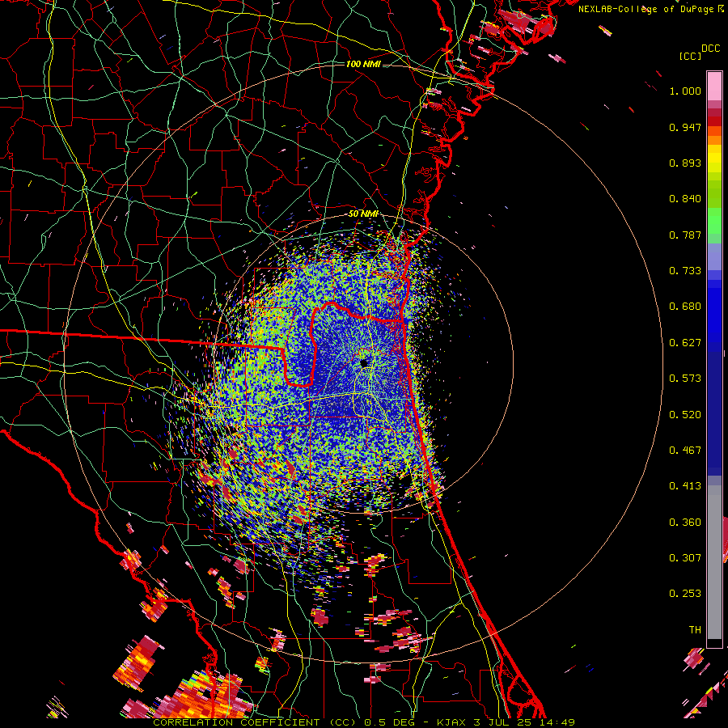This screenshot has width=728, height=728.
Task: Click the 0.467 color scale value
Action: [x=685, y=451]
